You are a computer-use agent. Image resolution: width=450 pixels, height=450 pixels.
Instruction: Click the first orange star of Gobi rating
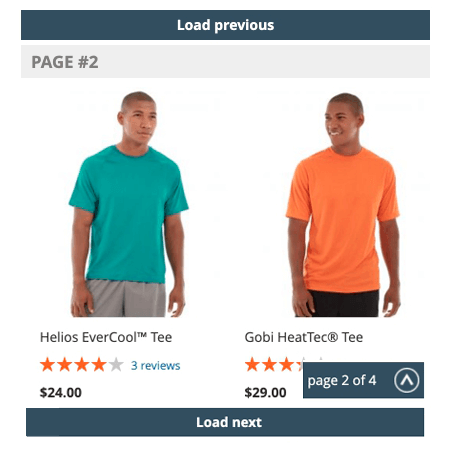tap(252, 364)
